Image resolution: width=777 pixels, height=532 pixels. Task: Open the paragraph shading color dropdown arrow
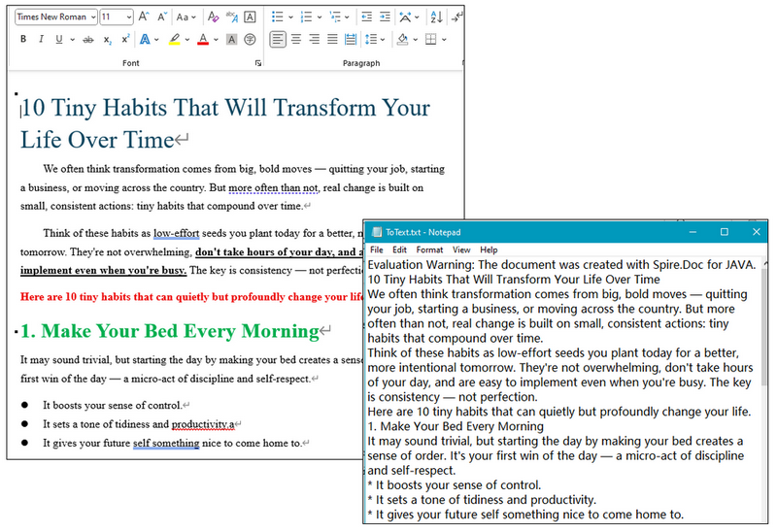[x=416, y=40]
